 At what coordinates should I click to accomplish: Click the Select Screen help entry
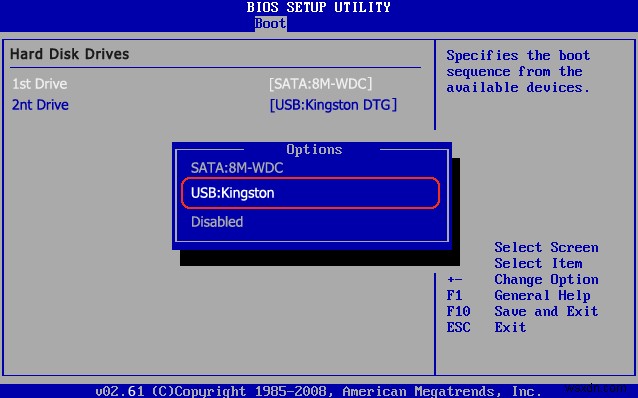[546, 247]
